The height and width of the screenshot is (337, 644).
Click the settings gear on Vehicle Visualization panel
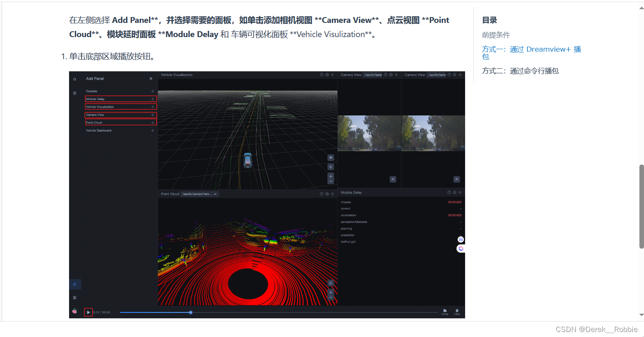point(327,75)
